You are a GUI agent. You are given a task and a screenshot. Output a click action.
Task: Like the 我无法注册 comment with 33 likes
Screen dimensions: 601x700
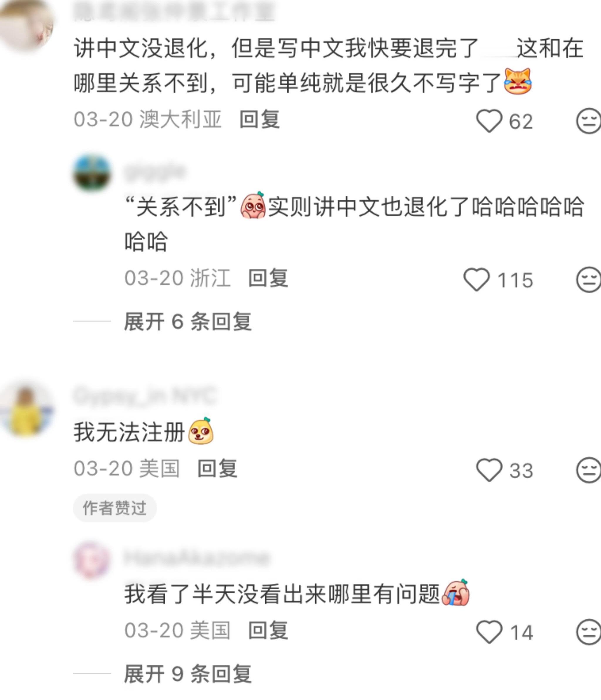coord(489,470)
